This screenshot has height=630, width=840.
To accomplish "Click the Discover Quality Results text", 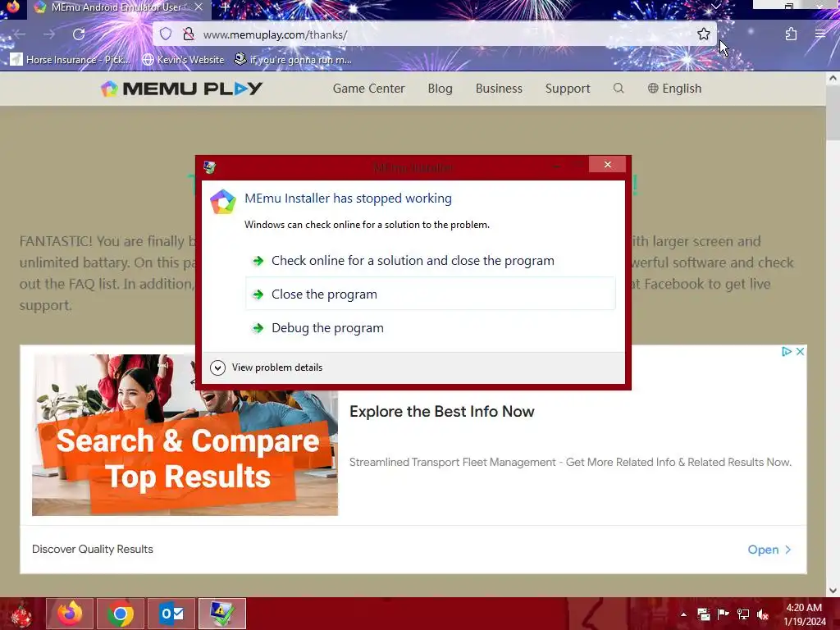I will 93,549.
